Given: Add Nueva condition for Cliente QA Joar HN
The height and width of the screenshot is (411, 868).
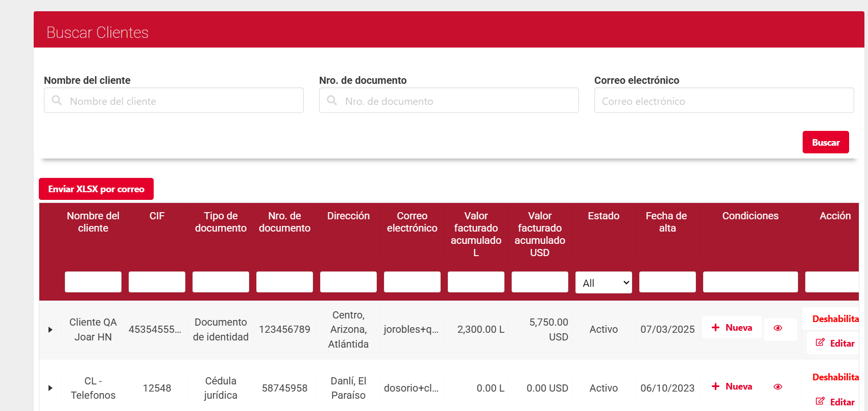Looking at the screenshot, I should (x=731, y=328).
